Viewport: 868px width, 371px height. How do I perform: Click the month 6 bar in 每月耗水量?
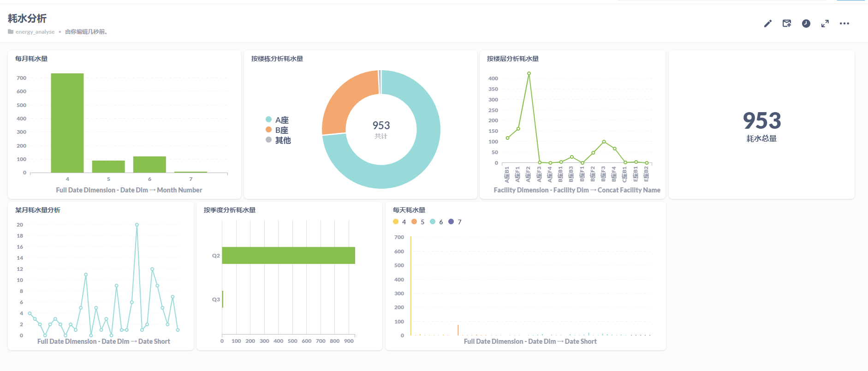coord(149,164)
